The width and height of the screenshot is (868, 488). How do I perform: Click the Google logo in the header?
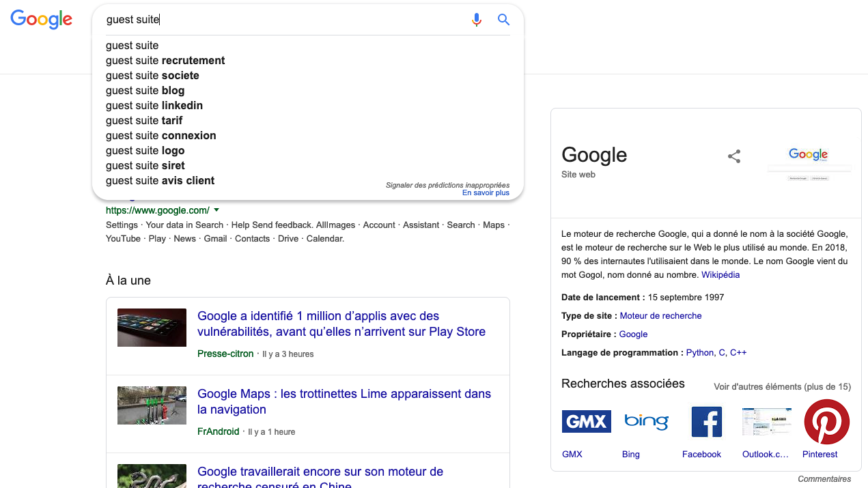[x=41, y=19]
